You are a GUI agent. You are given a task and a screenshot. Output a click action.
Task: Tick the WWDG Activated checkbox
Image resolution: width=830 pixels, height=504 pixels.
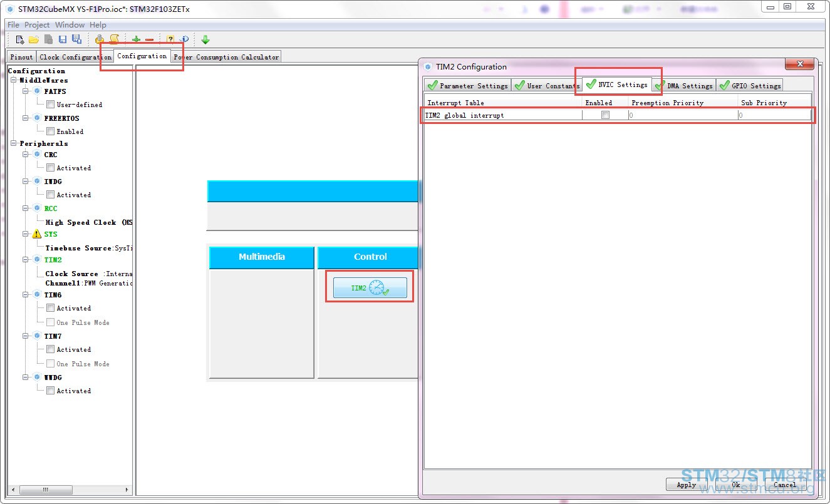50,391
